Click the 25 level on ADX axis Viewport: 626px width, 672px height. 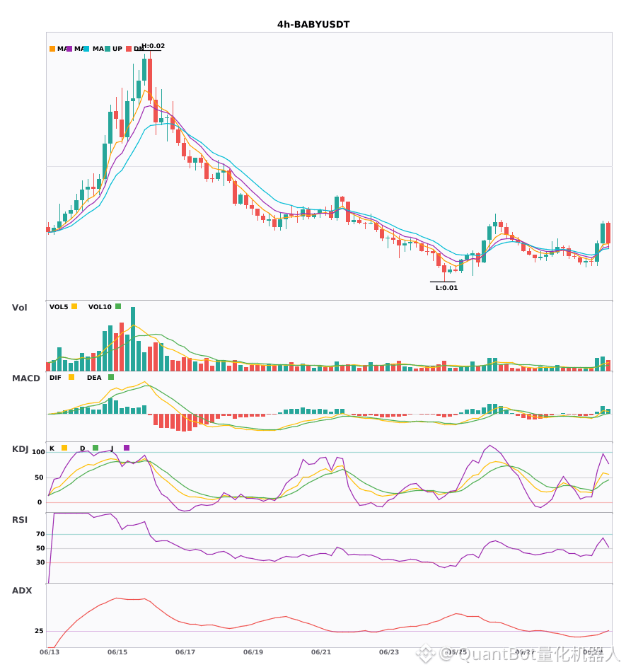coord(39,631)
